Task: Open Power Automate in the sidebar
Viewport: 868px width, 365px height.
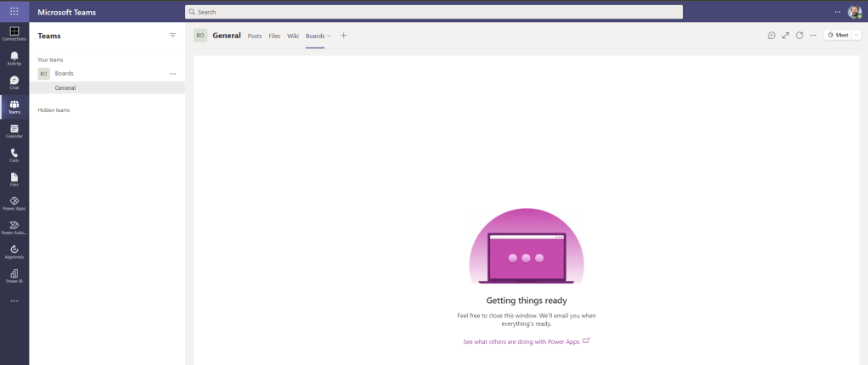Action: coord(14,227)
